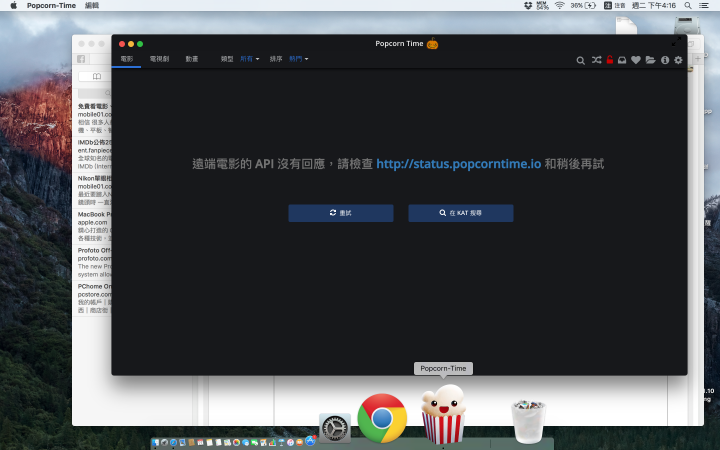Open System Preferences in the Dock
This screenshot has width=720, height=450.
(x=335, y=428)
